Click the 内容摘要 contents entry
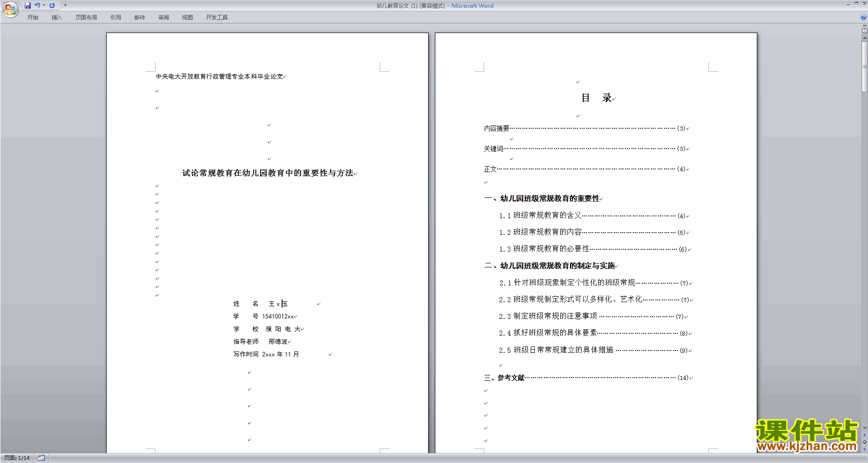Screen dimensions: 868x463 585,129
